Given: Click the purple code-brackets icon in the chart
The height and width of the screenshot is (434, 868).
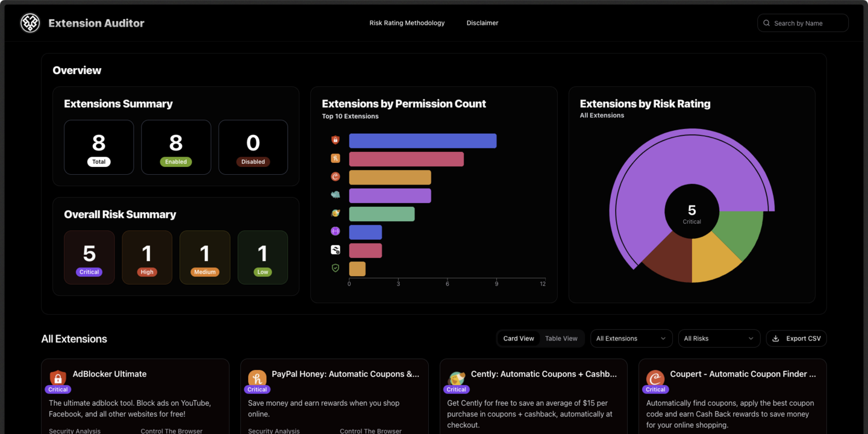Looking at the screenshot, I should coord(336,231).
